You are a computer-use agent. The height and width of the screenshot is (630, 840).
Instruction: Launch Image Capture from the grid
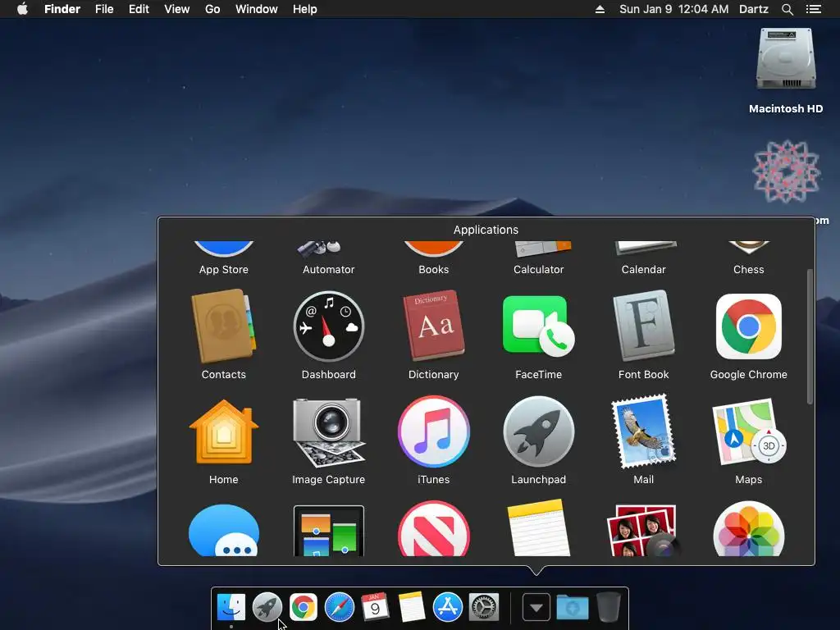coord(328,433)
